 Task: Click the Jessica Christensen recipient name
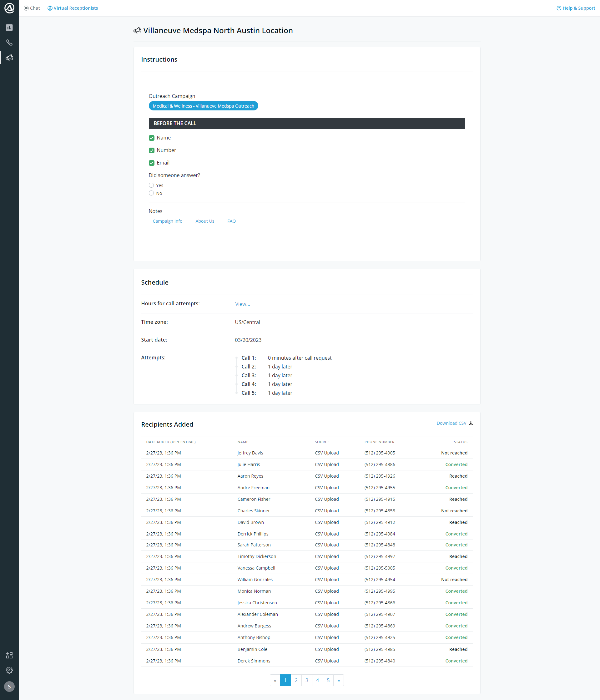pos(257,602)
